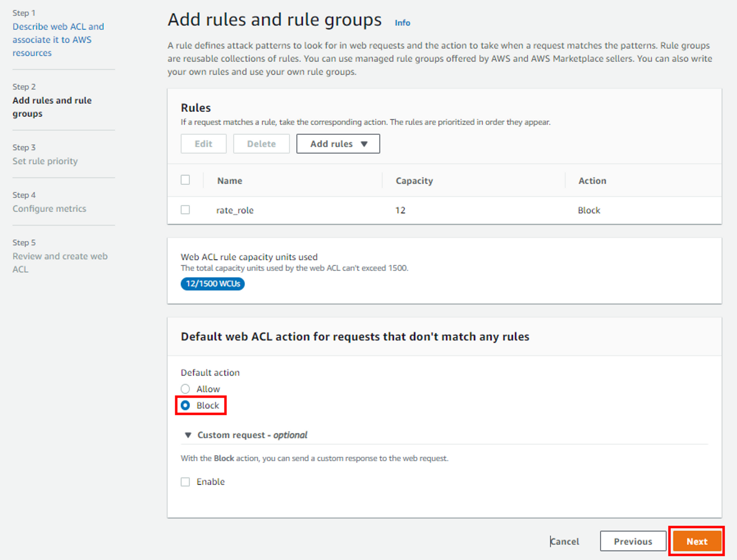737x560 pixels.
Task: Cancel the web ACL creation
Action: tap(565, 541)
